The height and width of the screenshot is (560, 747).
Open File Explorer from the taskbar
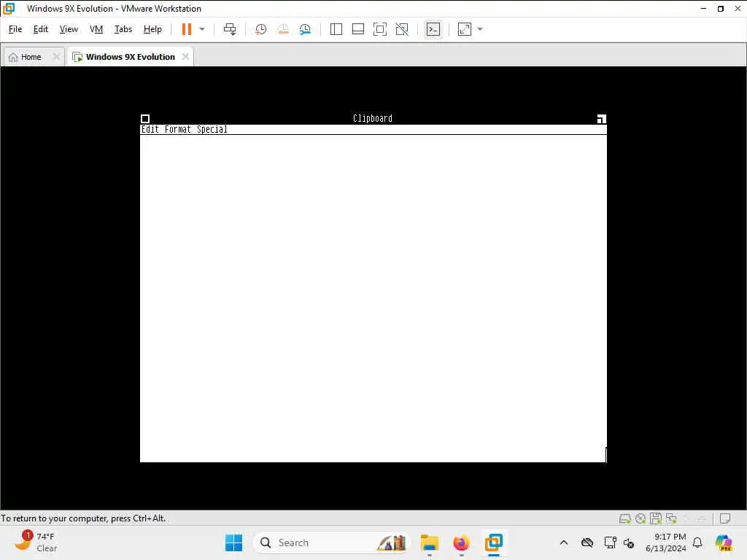pyautogui.click(x=429, y=542)
